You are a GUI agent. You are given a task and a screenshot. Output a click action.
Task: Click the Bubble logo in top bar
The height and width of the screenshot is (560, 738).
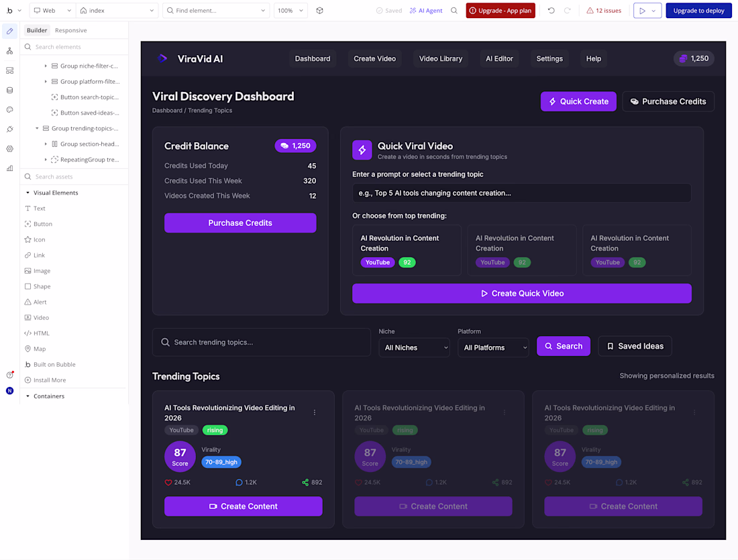pos(9,10)
